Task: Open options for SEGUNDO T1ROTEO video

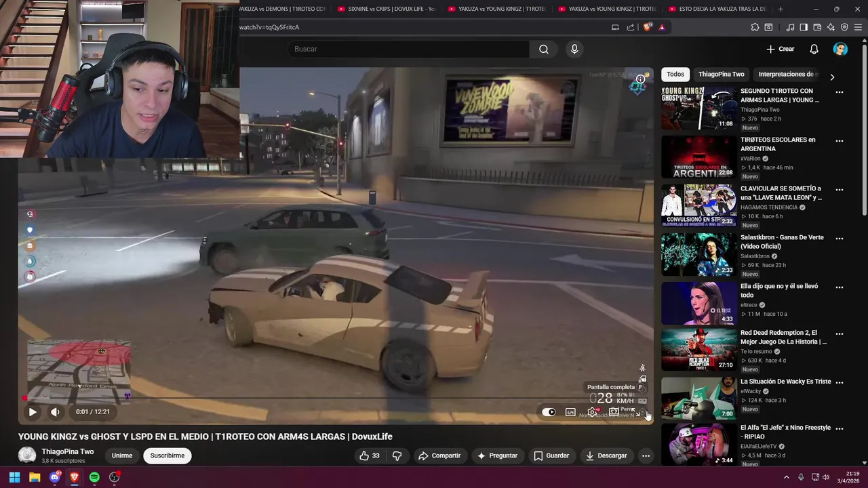Action: point(840,92)
